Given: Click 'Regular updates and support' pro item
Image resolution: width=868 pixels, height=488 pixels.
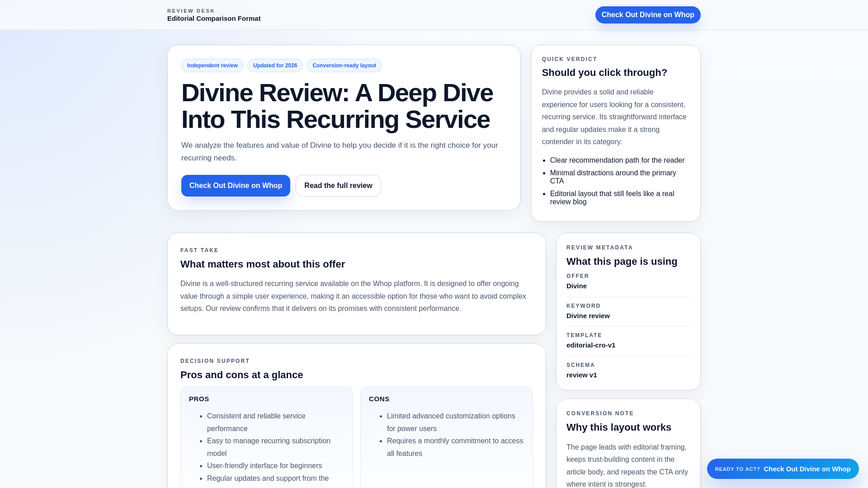Looking at the screenshot, I should (x=268, y=479).
